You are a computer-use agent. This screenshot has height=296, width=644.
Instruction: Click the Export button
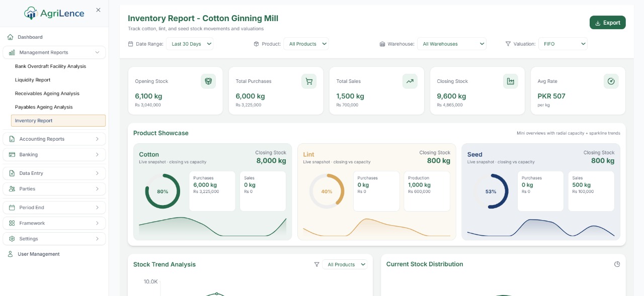click(x=607, y=23)
